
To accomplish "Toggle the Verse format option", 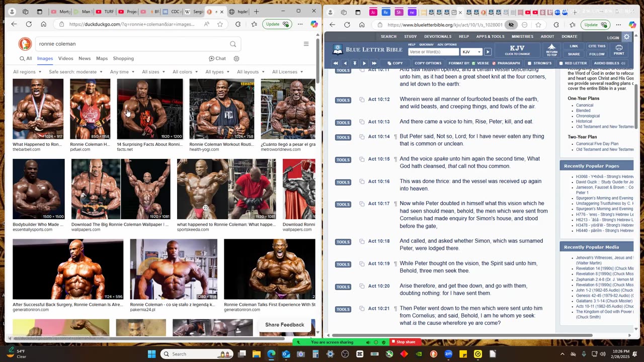I will tap(480, 63).
